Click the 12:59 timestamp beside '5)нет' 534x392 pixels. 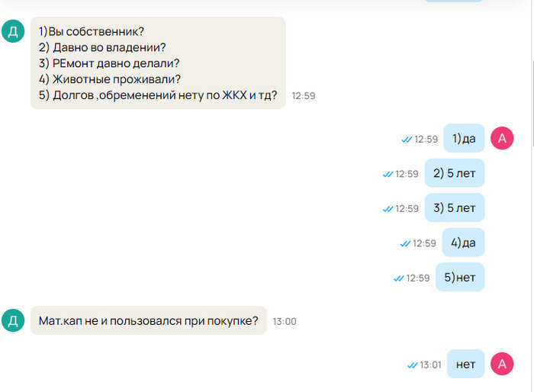[418, 278]
